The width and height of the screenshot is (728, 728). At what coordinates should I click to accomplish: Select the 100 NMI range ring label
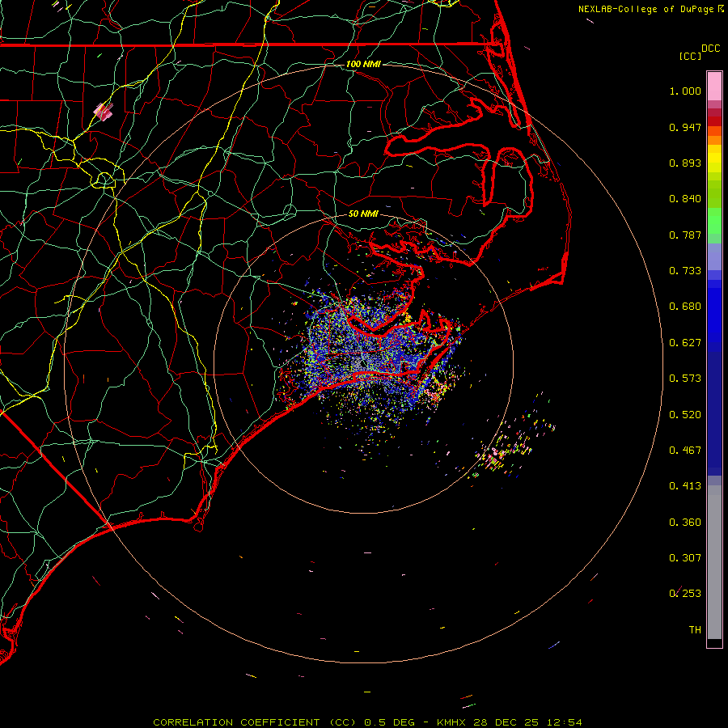(x=363, y=64)
